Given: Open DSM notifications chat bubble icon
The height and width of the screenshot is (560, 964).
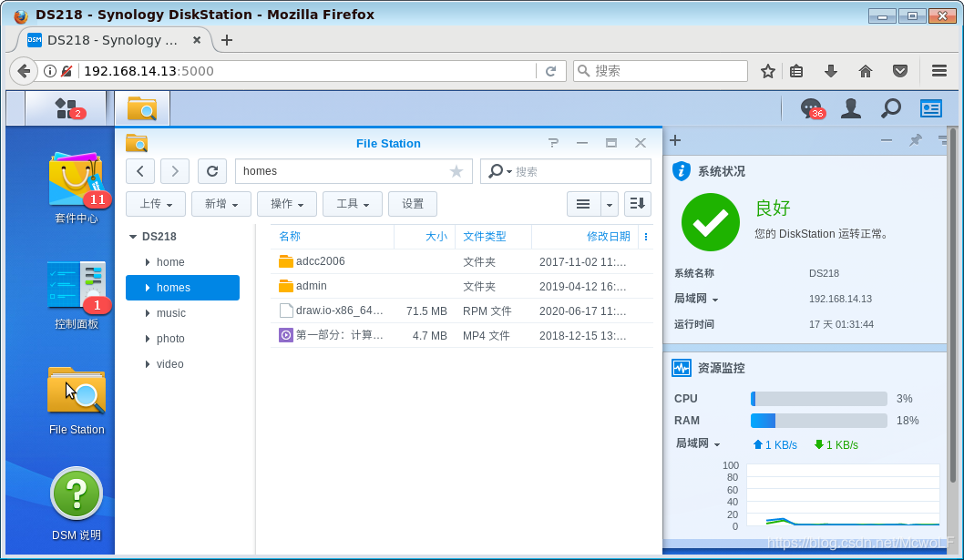Looking at the screenshot, I should [812, 108].
